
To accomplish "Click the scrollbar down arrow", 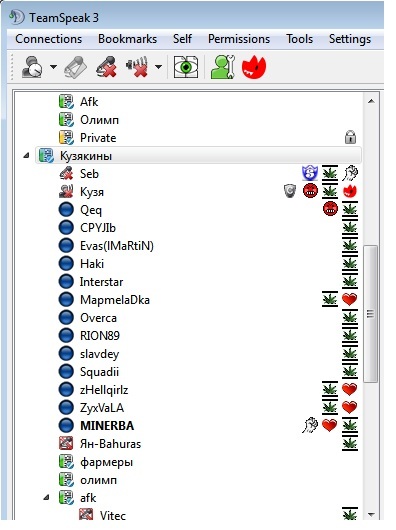I will [x=371, y=514].
